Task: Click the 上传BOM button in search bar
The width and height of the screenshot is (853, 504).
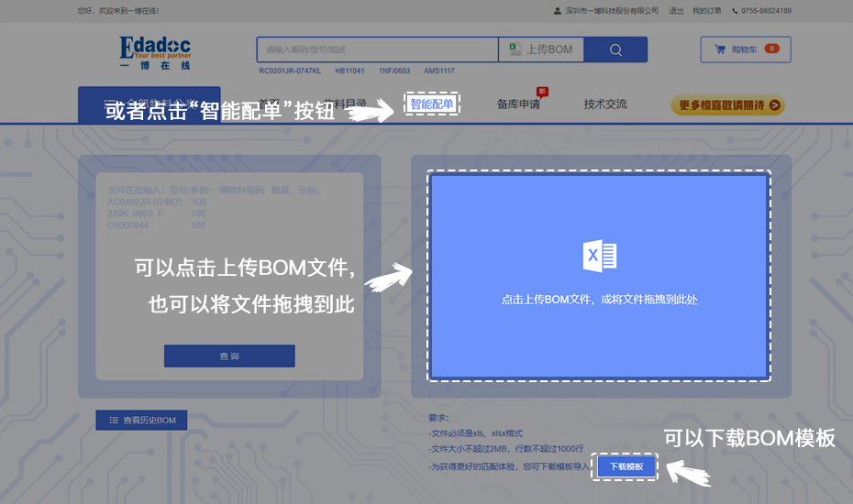Action: (x=541, y=49)
